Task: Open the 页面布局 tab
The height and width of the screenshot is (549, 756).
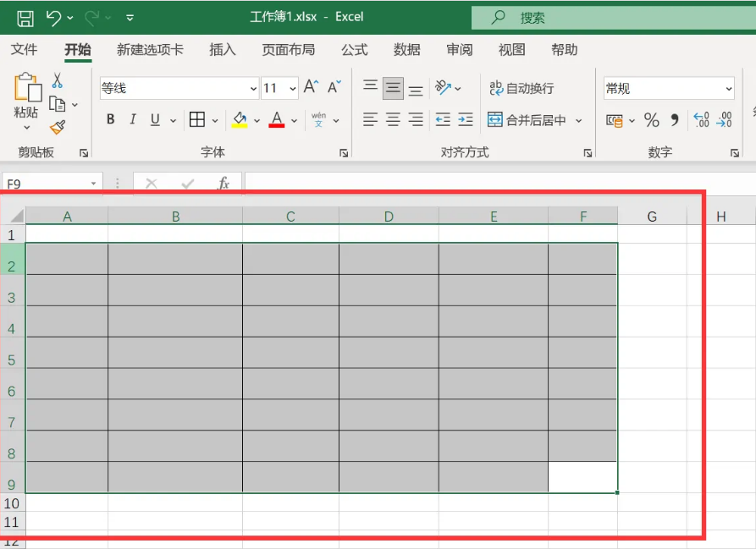Action: coord(288,50)
